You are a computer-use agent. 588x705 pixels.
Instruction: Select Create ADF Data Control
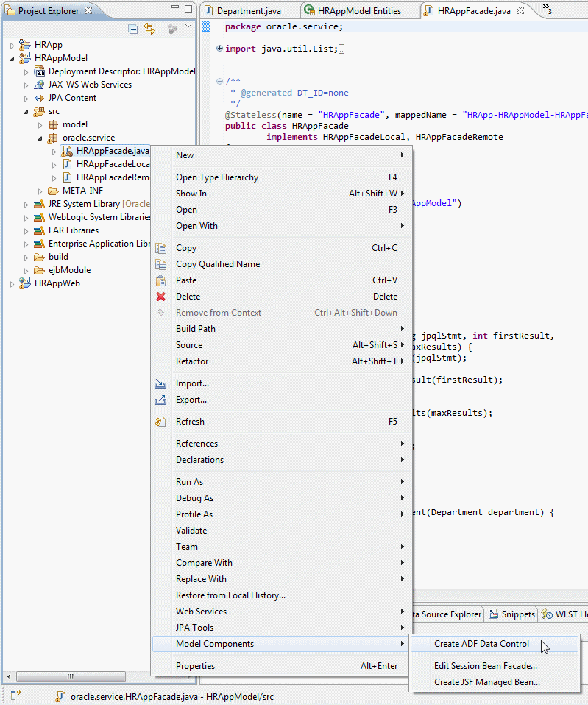point(481,644)
